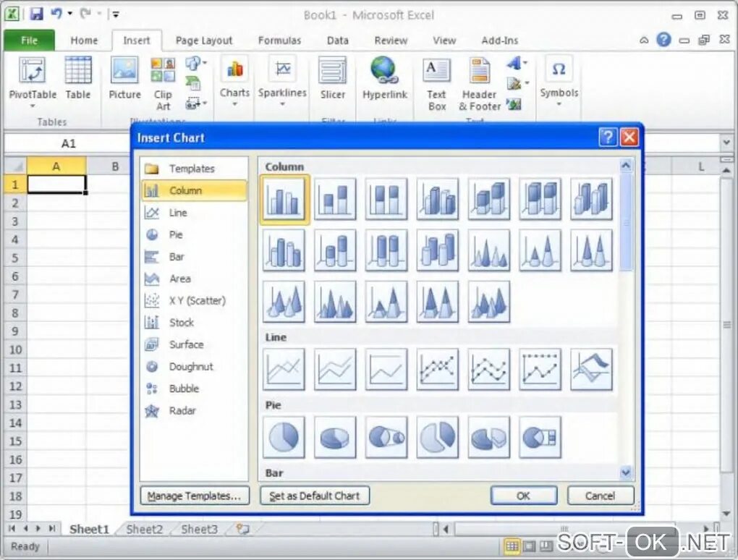Insert a Slicer
The image size is (738, 560).
coord(333,78)
